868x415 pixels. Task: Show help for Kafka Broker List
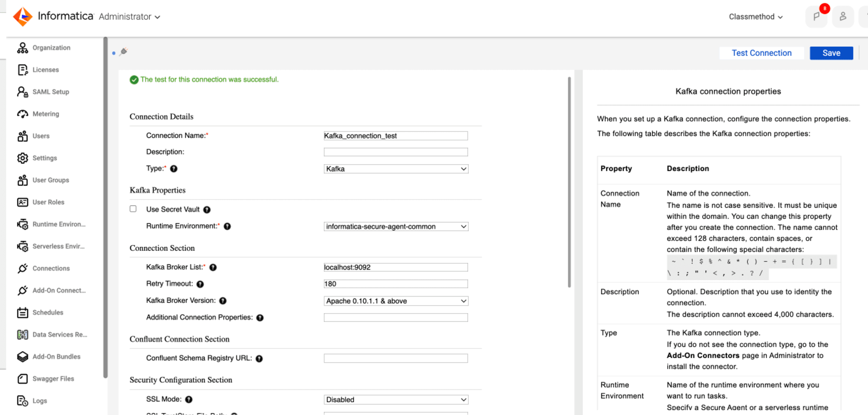pyautogui.click(x=213, y=268)
